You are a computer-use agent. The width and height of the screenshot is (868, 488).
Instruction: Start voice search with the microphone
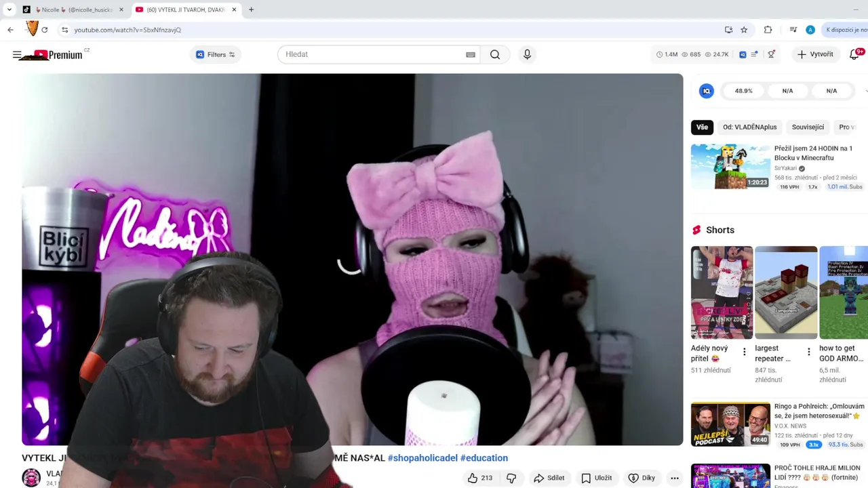(527, 55)
